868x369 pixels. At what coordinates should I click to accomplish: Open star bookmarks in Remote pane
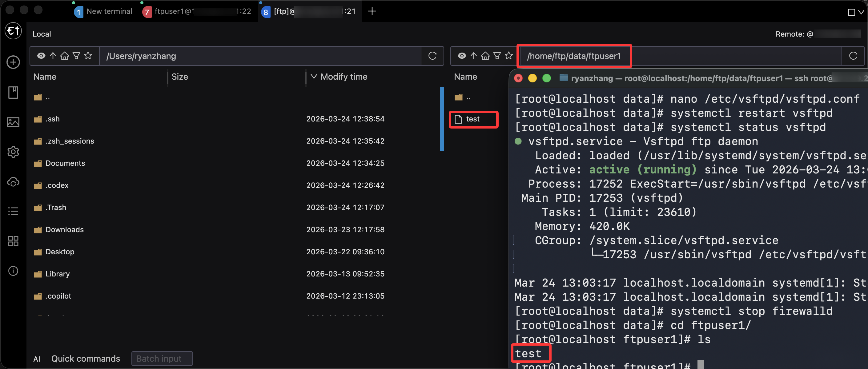(509, 56)
